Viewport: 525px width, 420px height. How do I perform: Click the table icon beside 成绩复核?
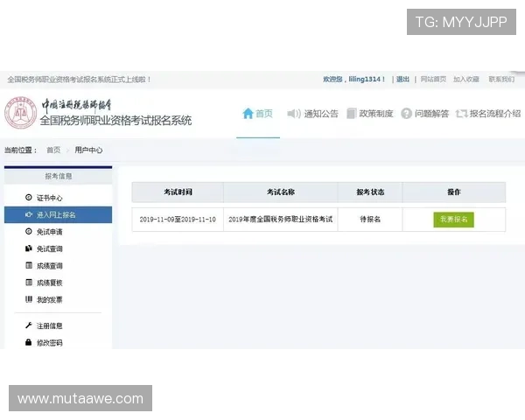29,283
